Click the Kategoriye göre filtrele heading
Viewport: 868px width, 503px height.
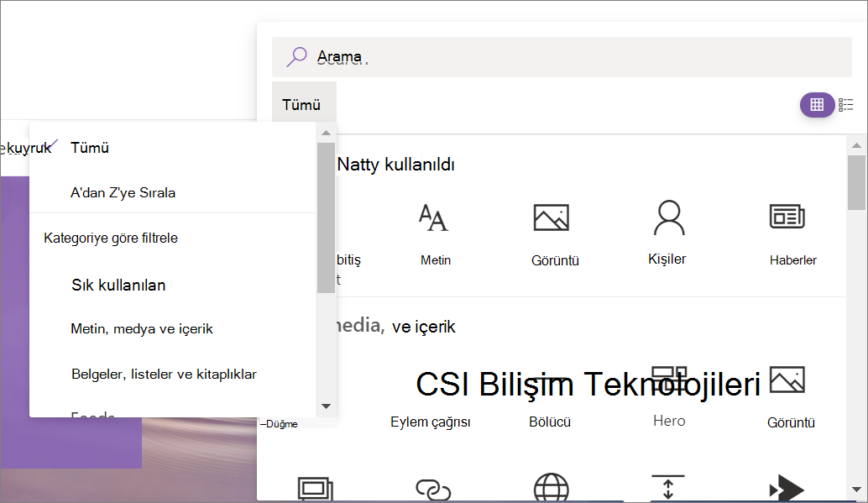click(x=111, y=238)
